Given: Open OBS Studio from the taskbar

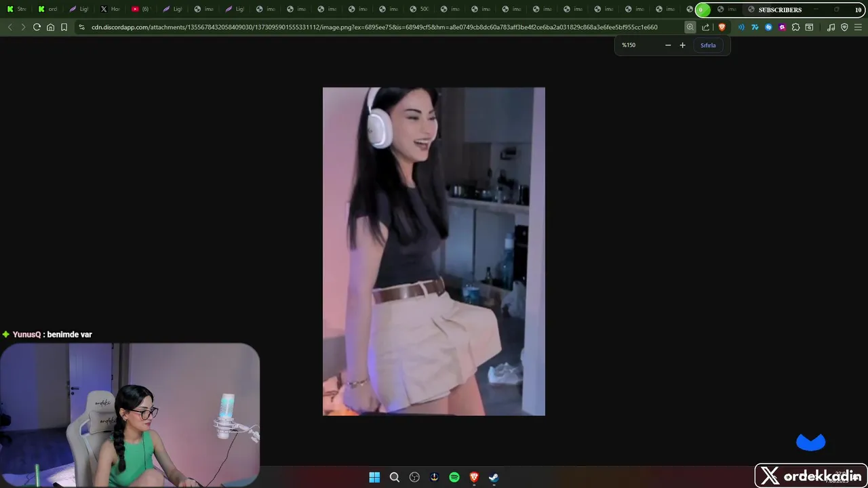Looking at the screenshot, I should tap(414, 477).
